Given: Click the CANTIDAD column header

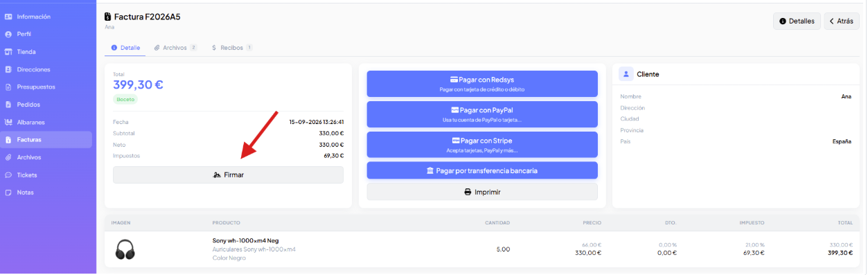Looking at the screenshot, I should coord(497,223).
